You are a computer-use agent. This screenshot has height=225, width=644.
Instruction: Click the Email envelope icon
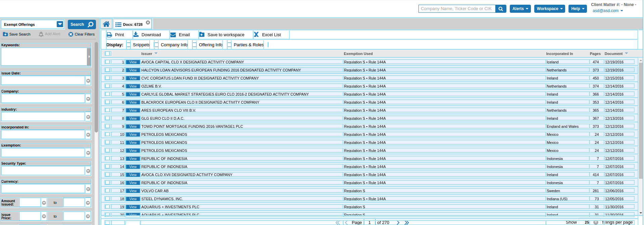point(173,35)
